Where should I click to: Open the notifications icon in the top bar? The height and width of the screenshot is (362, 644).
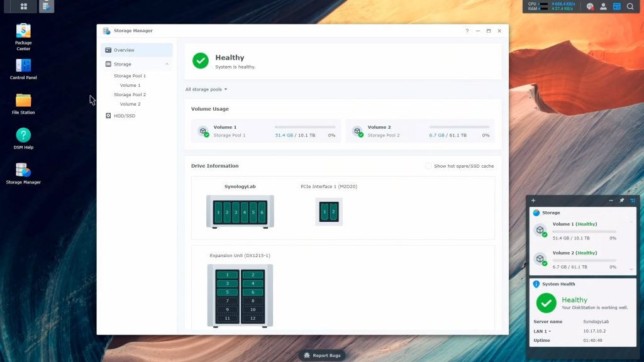pyautogui.click(x=590, y=6)
